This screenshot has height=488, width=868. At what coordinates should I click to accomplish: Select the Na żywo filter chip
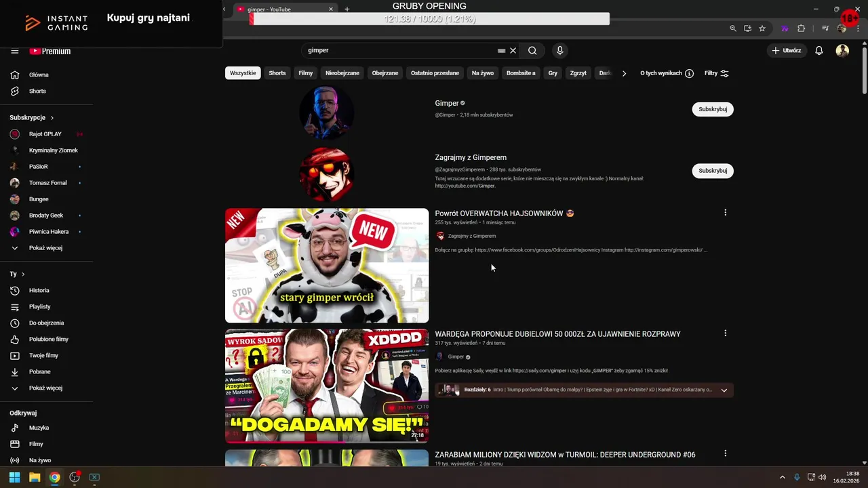[x=483, y=73]
